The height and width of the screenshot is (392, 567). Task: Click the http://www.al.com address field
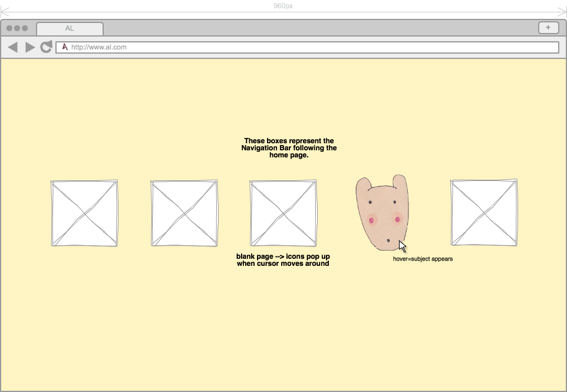click(307, 47)
